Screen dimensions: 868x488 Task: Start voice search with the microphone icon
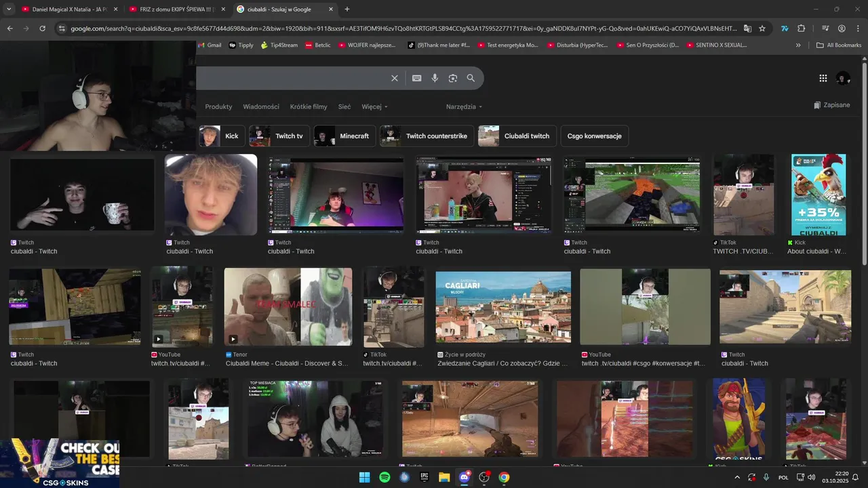click(x=435, y=78)
